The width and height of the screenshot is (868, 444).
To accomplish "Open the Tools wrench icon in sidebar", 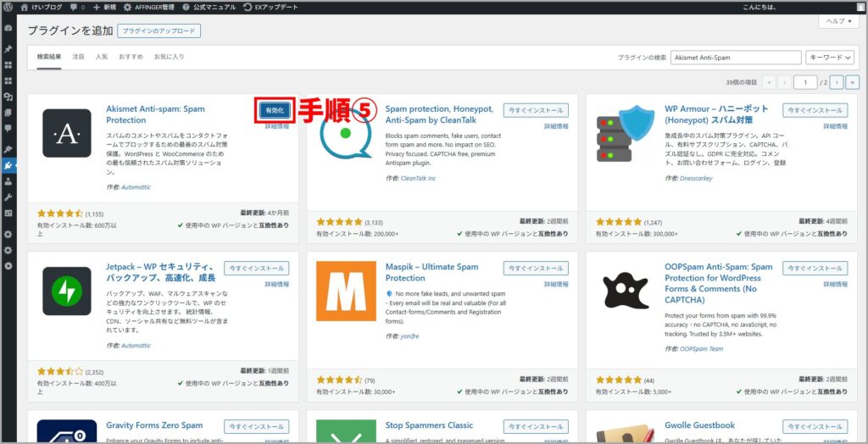I will click(x=8, y=197).
